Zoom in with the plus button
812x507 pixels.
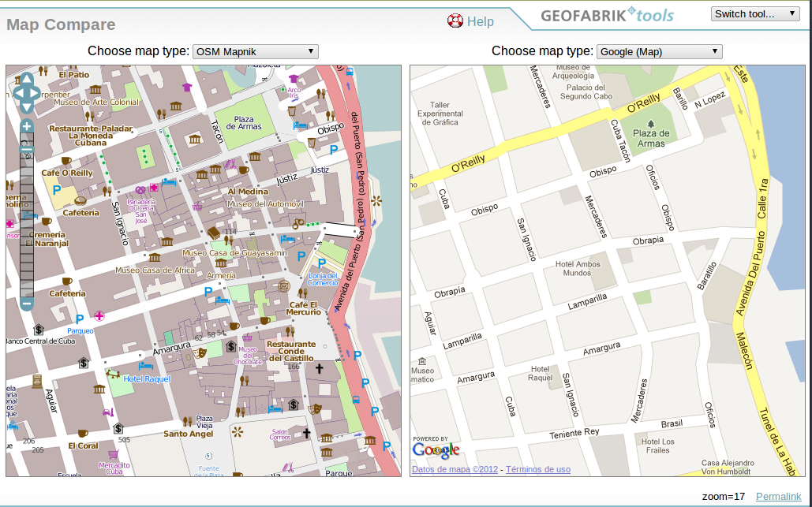[26, 126]
